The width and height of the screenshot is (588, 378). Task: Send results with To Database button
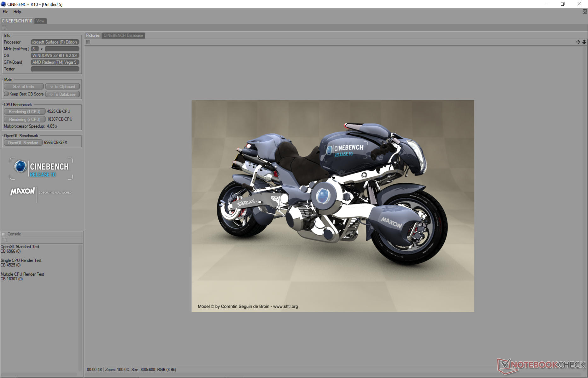(x=62, y=94)
